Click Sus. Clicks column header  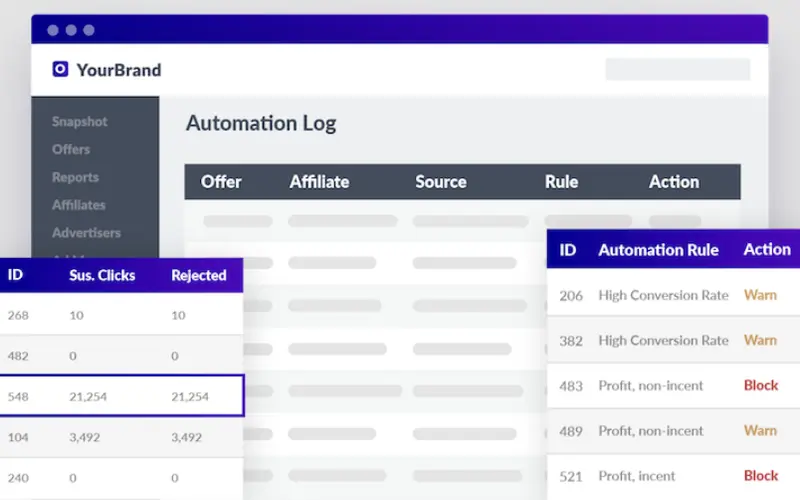(x=101, y=275)
